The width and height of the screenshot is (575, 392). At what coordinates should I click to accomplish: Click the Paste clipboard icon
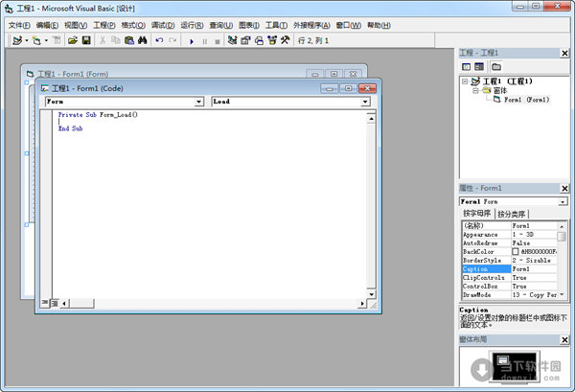pyautogui.click(x=129, y=40)
